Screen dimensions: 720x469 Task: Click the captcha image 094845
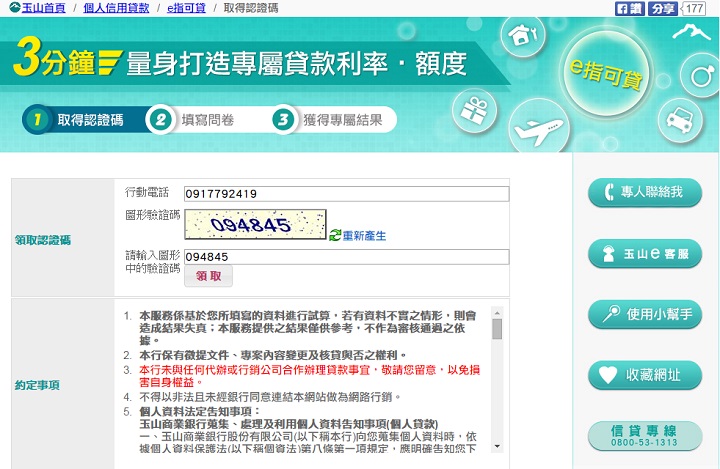point(255,224)
